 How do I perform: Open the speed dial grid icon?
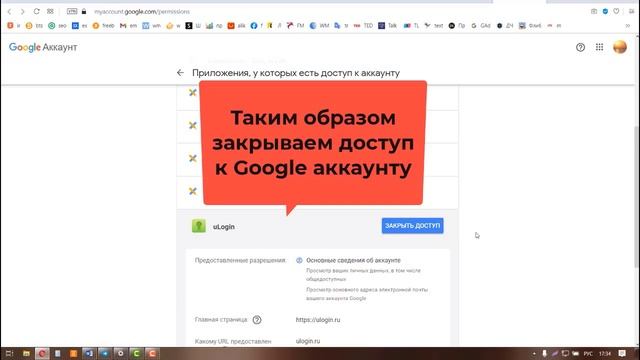(50, 11)
